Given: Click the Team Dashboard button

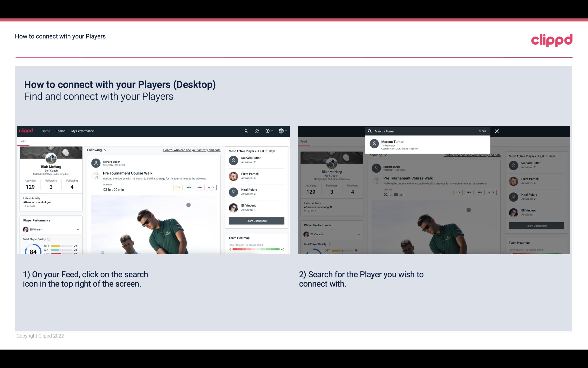Looking at the screenshot, I should click(256, 220).
